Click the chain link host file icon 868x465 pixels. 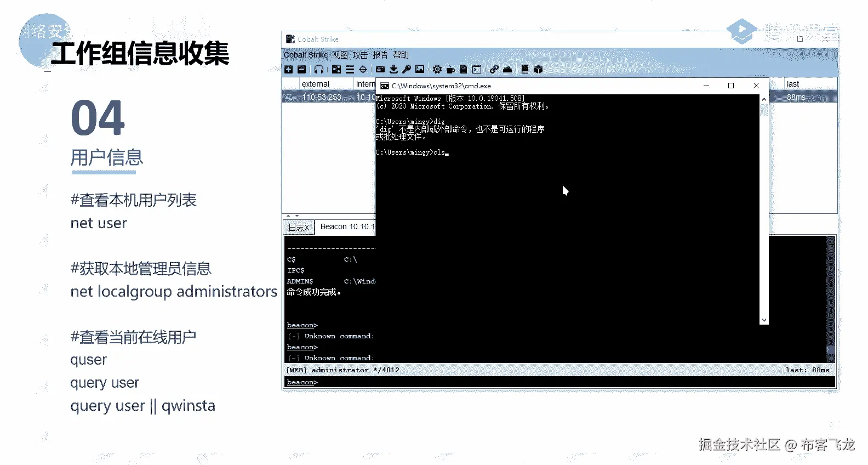494,69
